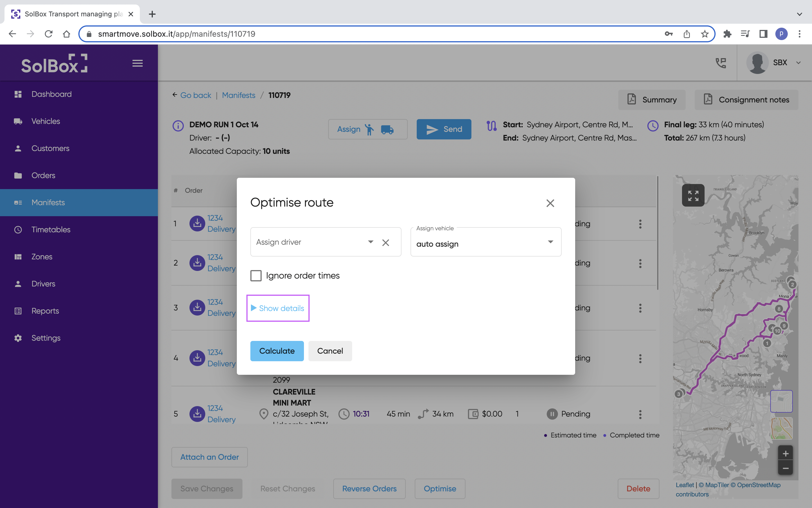The width and height of the screenshot is (812, 508).
Task: Open browser extensions puzzle icon
Action: (x=727, y=34)
